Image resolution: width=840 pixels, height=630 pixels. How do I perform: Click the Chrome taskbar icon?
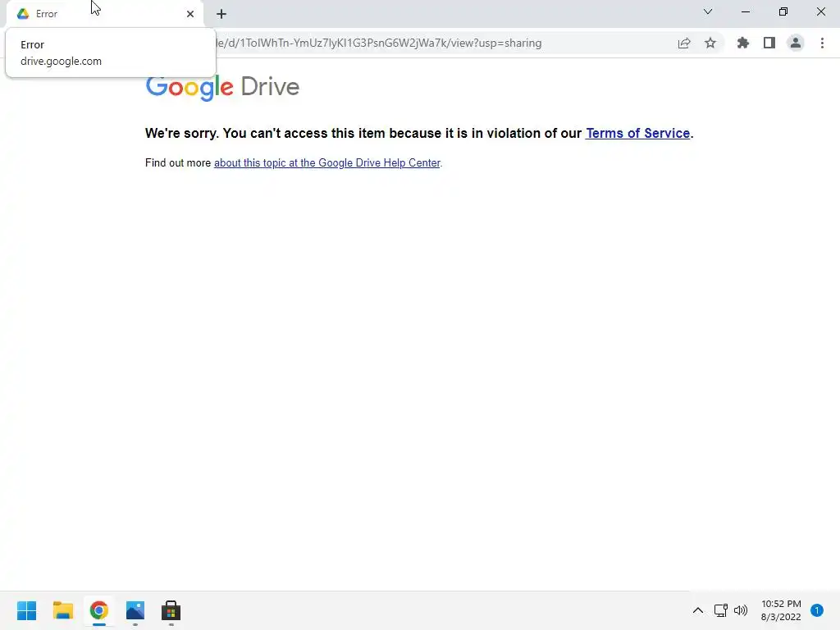[x=99, y=610]
